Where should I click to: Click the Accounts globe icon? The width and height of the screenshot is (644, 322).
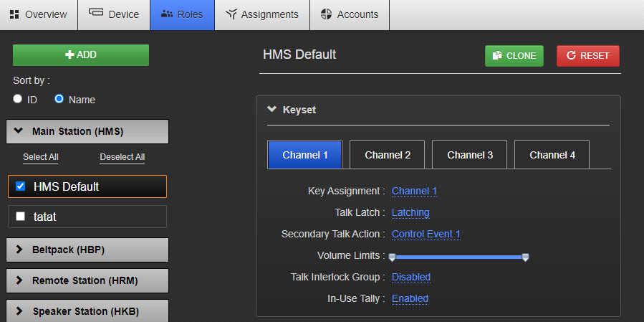pos(326,14)
